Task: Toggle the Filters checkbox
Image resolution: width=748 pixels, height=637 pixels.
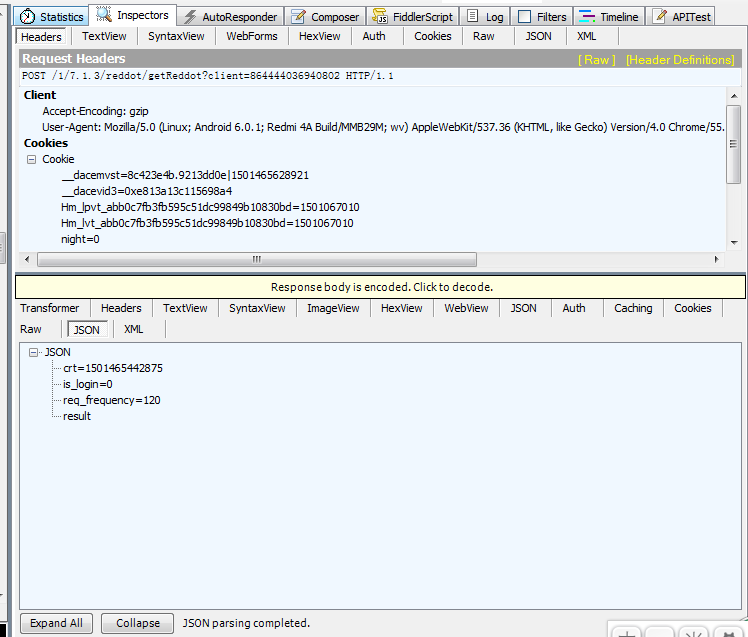Action: click(524, 17)
